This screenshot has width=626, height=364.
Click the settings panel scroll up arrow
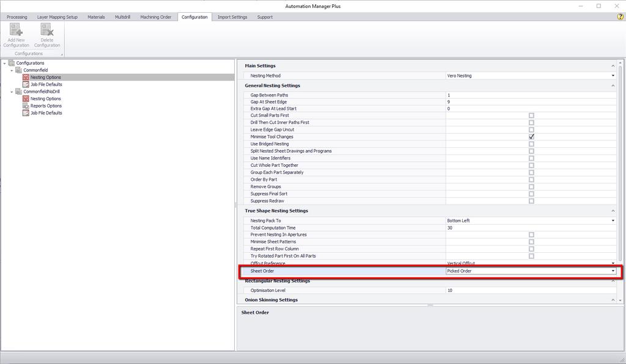[x=620, y=63]
